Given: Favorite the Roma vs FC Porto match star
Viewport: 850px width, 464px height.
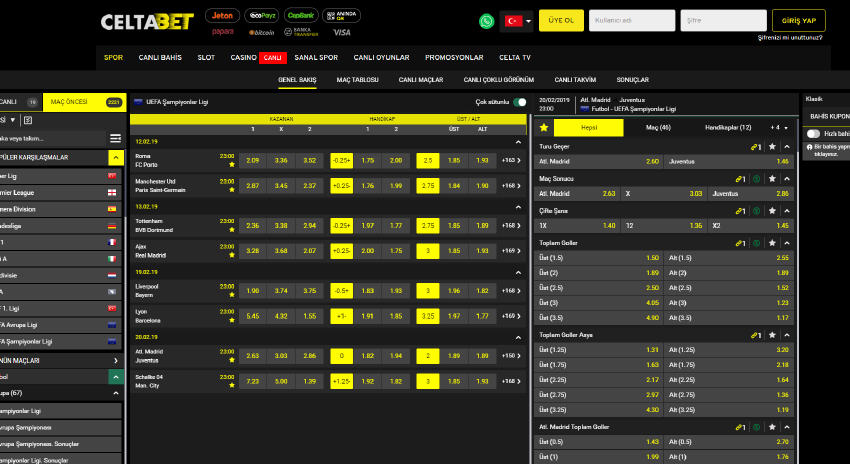Looking at the screenshot, I should click(232, 165).
